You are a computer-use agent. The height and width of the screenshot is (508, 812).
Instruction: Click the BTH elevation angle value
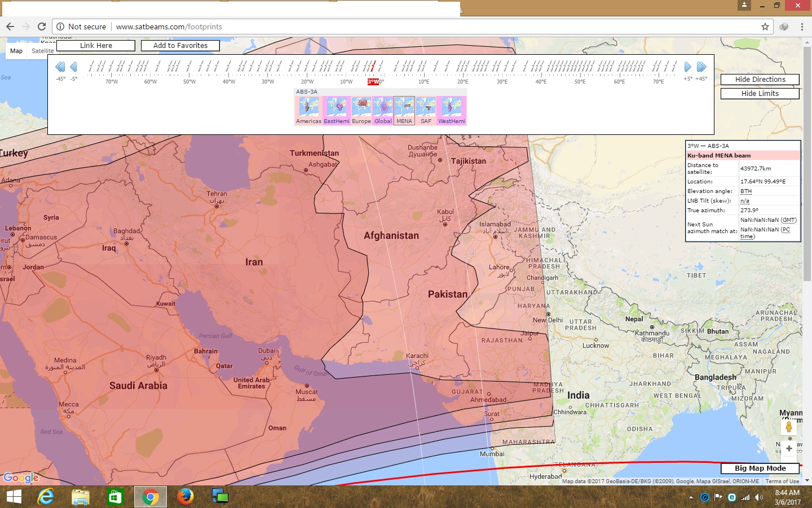tap(746, 191)
